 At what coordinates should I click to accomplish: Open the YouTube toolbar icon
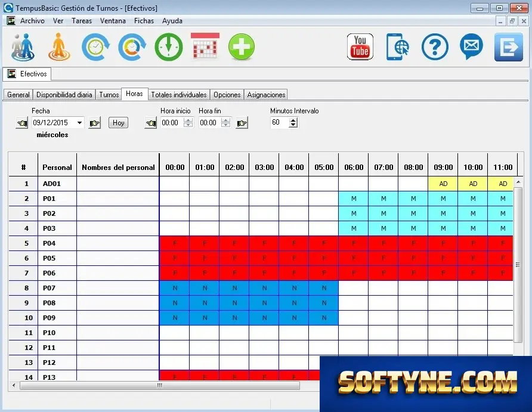[x=360, y=47]
